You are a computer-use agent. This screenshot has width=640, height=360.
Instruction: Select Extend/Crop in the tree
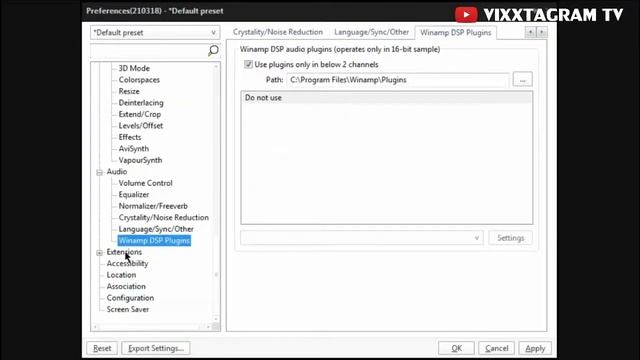(140, 114)
